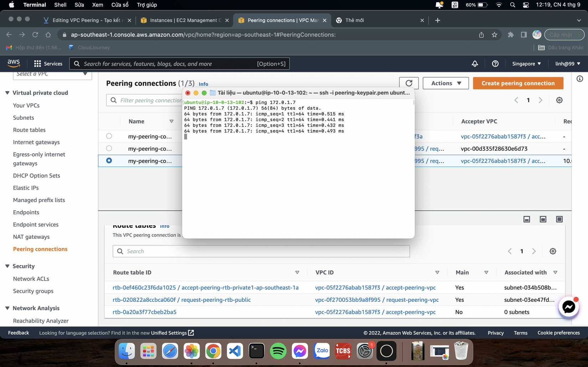Open the Select a VPC filter dropdown
Image resolution: width=588 pixels, height=367 pixels.
click(x=52, y=74)
